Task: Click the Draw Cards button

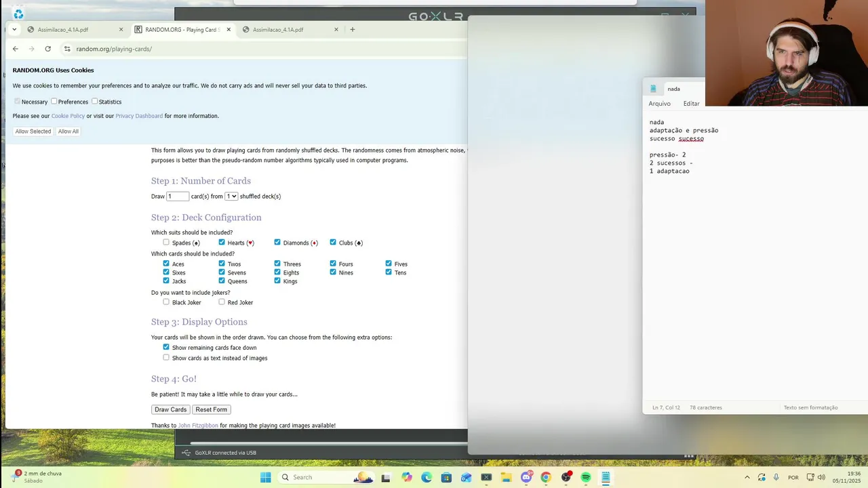Action: pos(170,409)
